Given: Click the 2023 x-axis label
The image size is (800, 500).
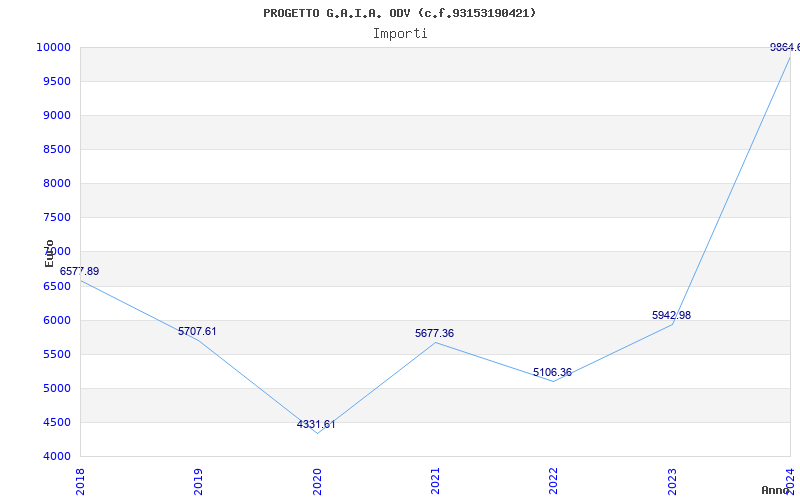Looking at the screenshot, I should point(672,481).
